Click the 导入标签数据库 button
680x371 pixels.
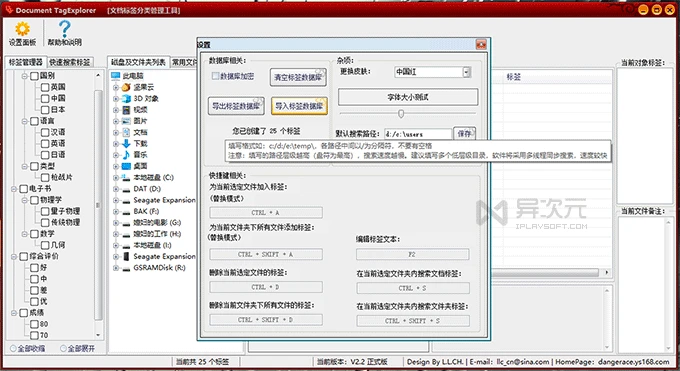click(299, 106)
